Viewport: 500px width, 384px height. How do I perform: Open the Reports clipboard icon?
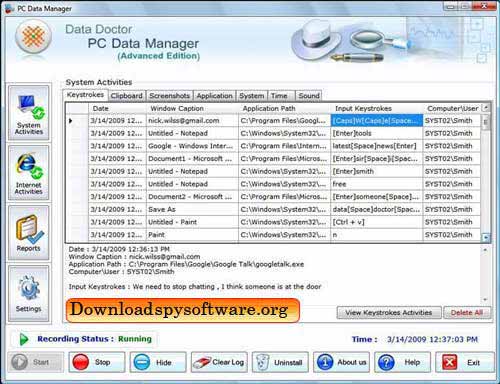(29, 233)
